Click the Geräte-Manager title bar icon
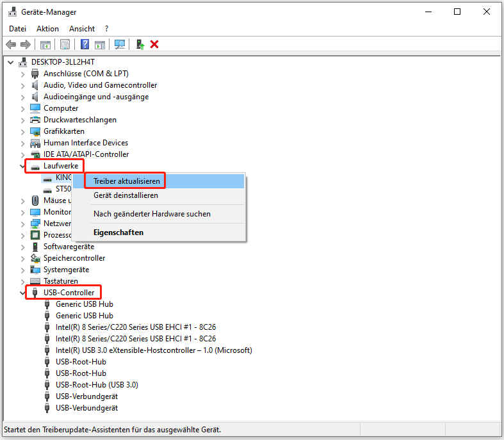This screenshot has height=440, width=504. 13,12
